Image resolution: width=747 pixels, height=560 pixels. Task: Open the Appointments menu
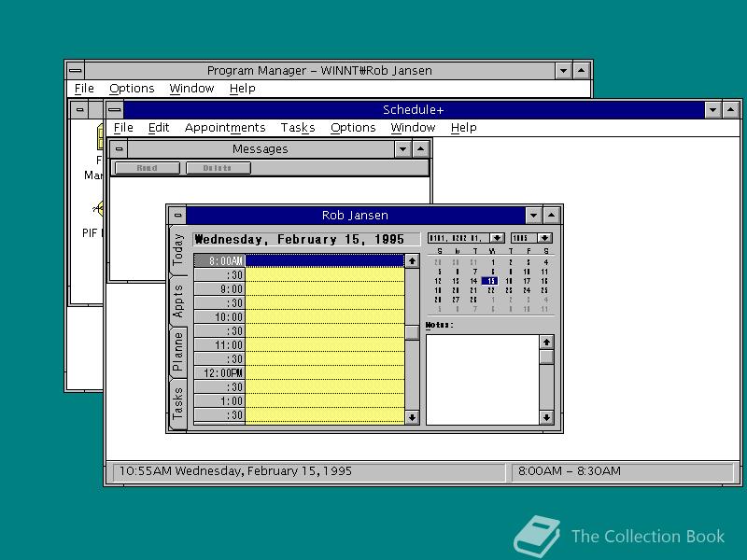tap(225, 128)
